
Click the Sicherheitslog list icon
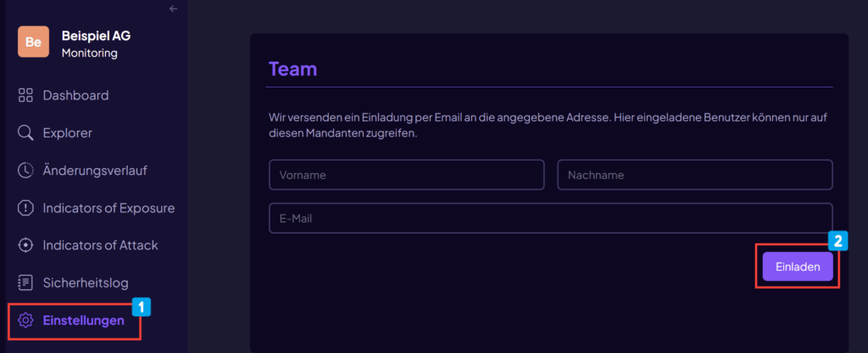[25, 283]
